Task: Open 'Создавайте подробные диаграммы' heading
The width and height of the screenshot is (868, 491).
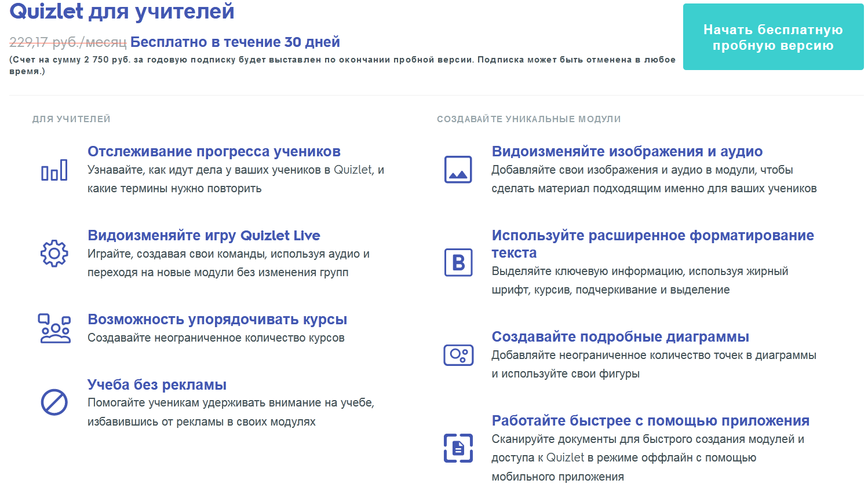Action: [621, 336]
